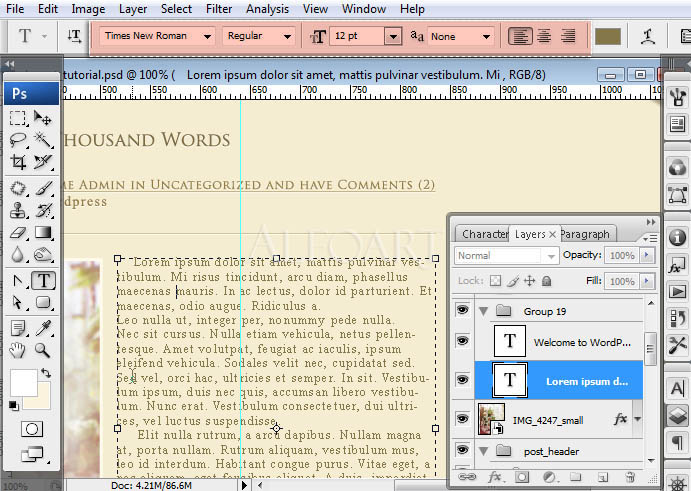The width and height of the screenshot is (691, 491).
Task: Switch to the Character tab
Action: point(484,234)
